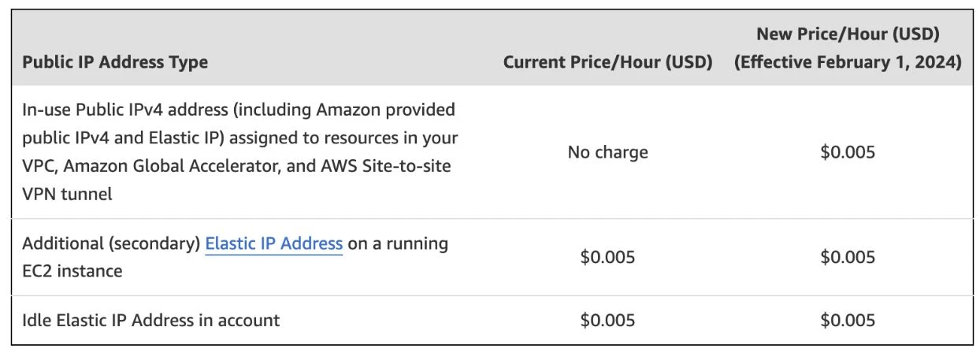Click the VPN tunnel text in first row

point(67,194)
